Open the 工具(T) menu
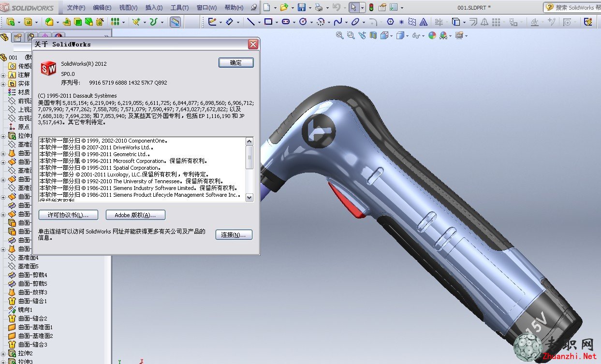The image size is (601, 364). click(x=179, y=8)
